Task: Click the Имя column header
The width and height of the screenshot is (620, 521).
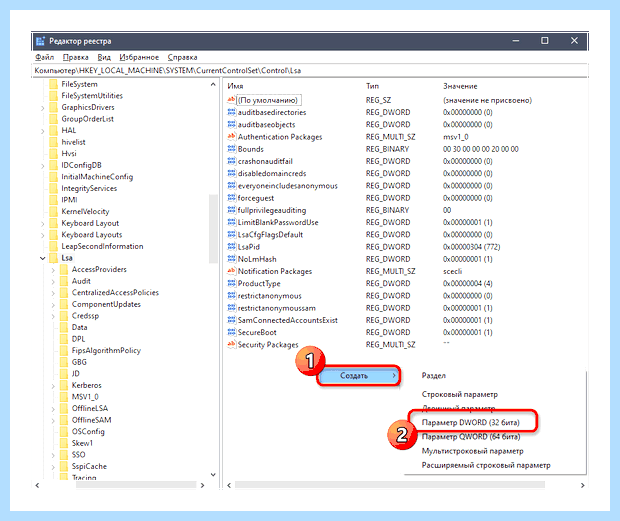Action: (235, 86)
